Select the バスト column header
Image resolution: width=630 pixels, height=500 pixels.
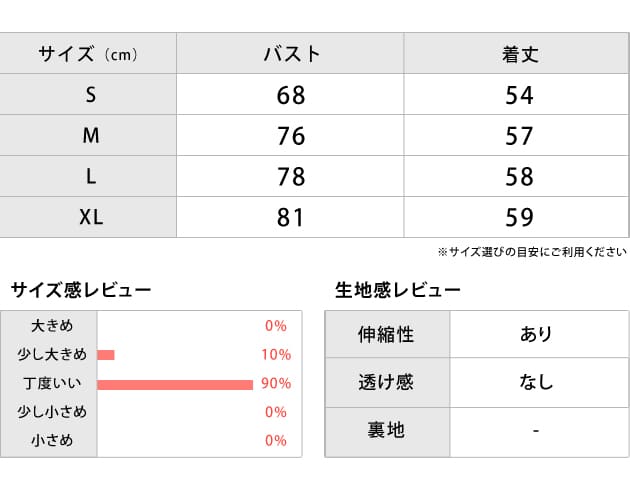click(x=290, y=54)
